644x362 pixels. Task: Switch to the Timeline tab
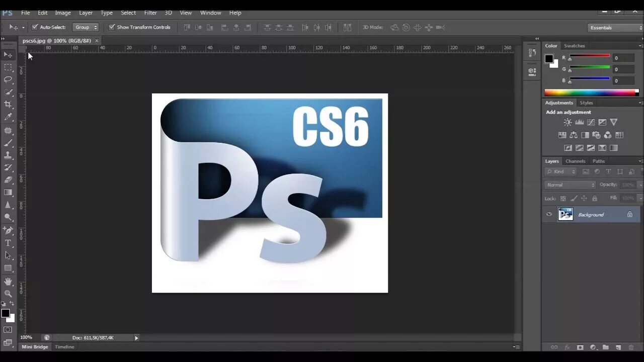click(64, 347)
